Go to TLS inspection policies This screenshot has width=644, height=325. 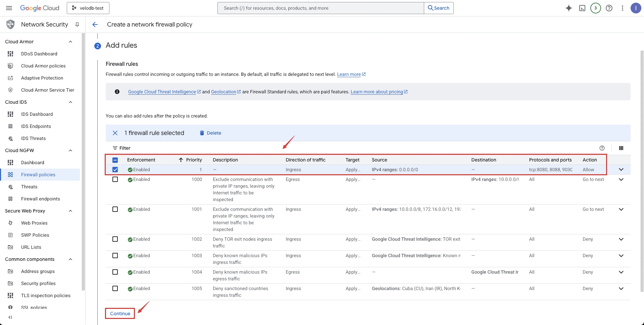coord(46,295)
